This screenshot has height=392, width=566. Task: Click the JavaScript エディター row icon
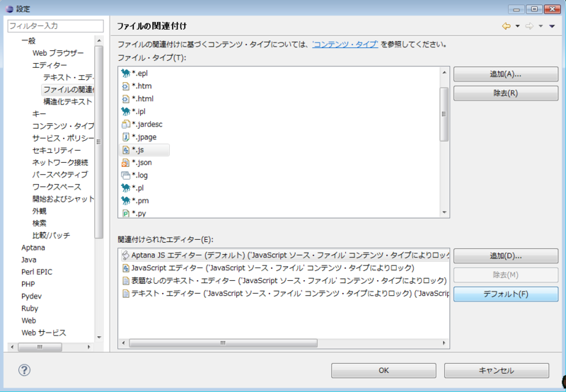126,268
